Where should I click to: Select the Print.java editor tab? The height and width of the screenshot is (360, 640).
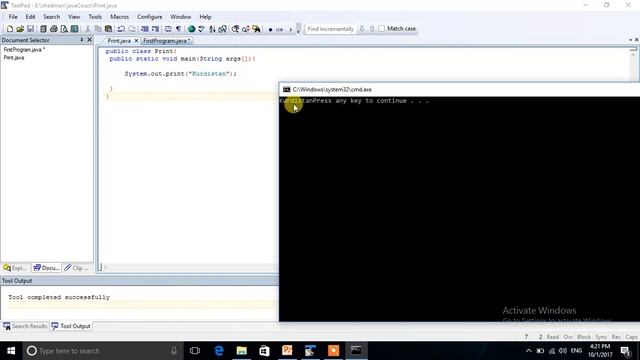click(119, 41)
